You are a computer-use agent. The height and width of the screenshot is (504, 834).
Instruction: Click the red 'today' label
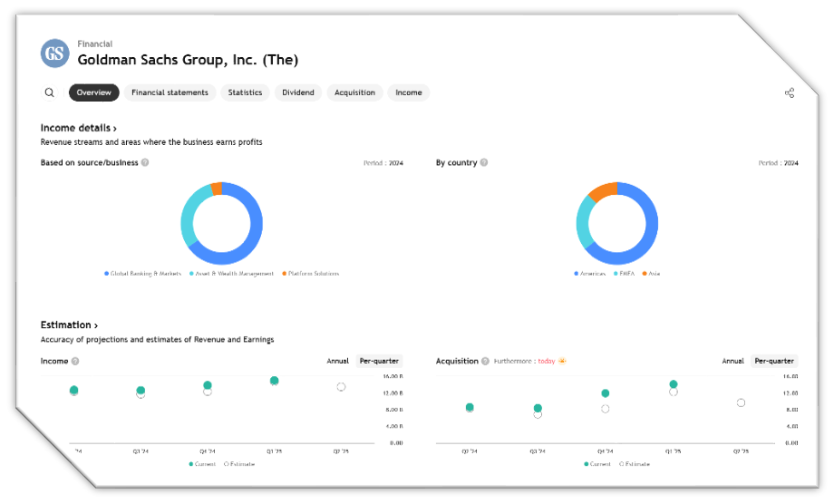[547, 361]
